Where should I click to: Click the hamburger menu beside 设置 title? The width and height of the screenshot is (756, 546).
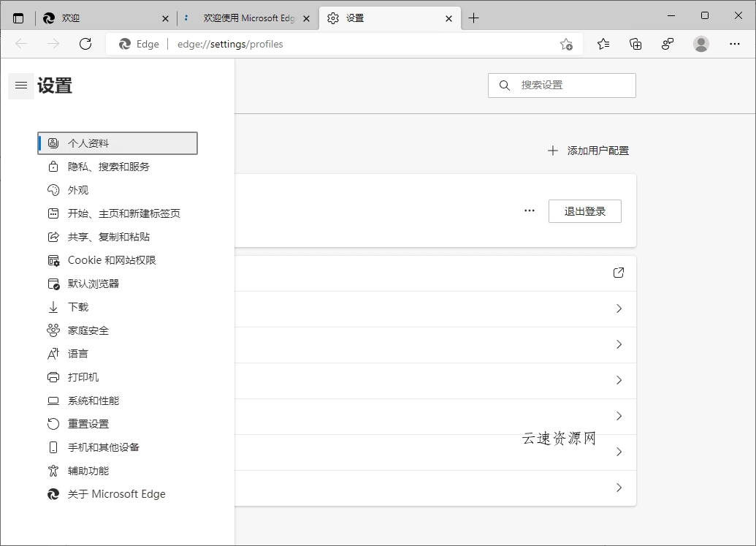point(20,86)
